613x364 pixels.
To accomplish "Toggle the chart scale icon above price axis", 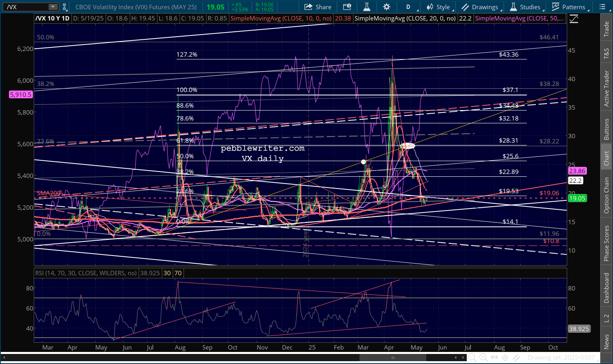I will 574,19.
